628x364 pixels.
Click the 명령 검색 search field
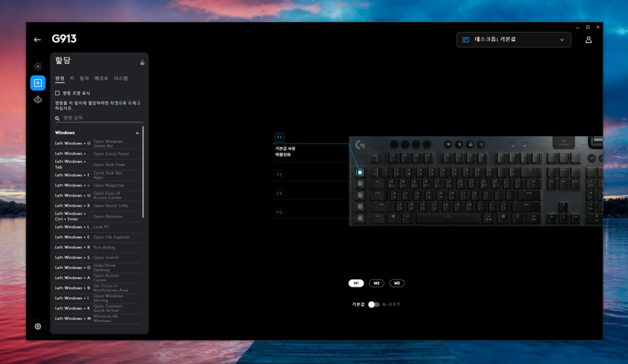pos(99,118)
